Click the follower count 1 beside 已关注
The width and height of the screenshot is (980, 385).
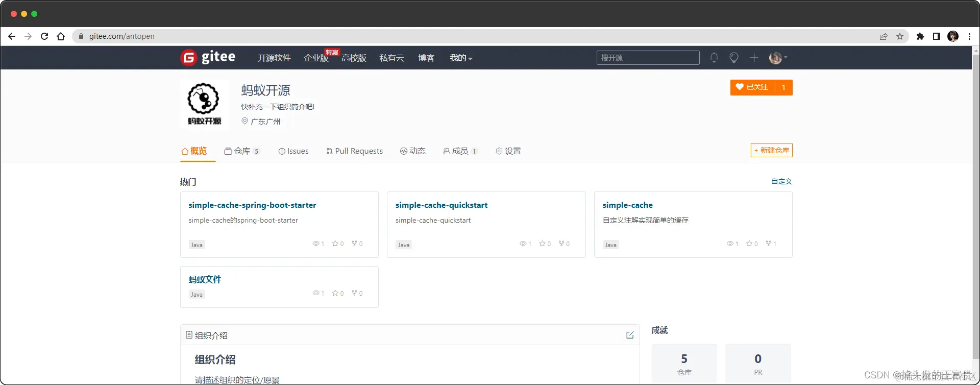(783, 87)
